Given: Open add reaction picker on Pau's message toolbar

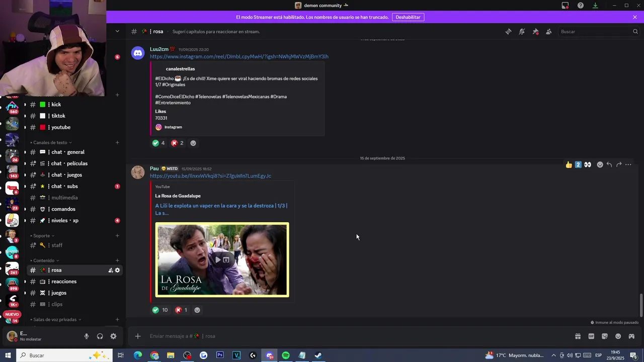Looking at the screenshot, I should tap(600, 164).
